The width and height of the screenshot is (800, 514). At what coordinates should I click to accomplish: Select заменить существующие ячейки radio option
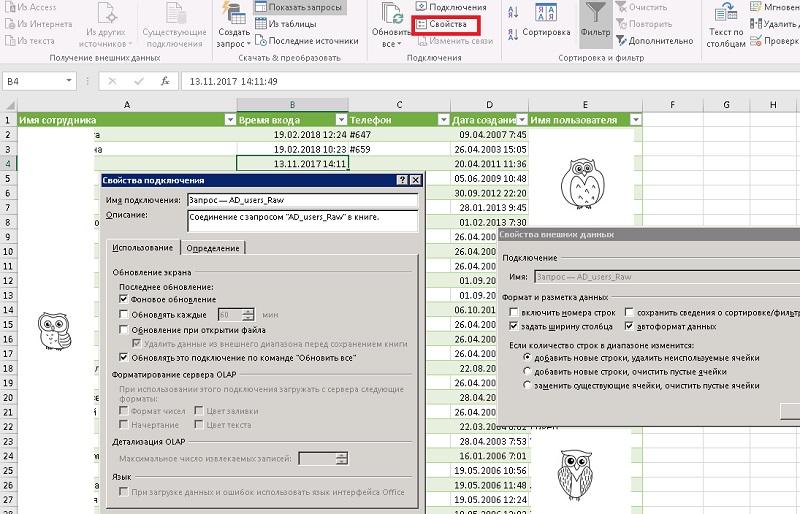click(x=528, y=385)
